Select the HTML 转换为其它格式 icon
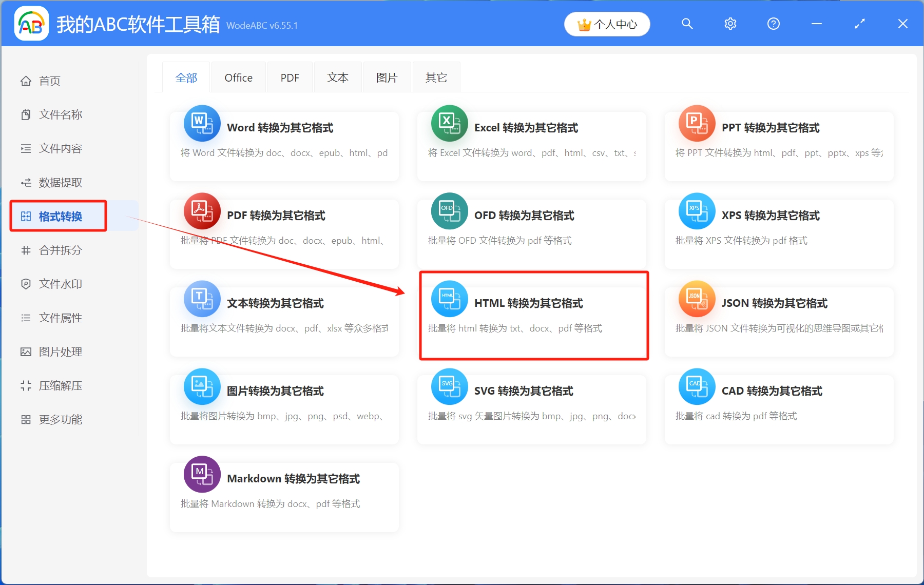 [449, 299]
